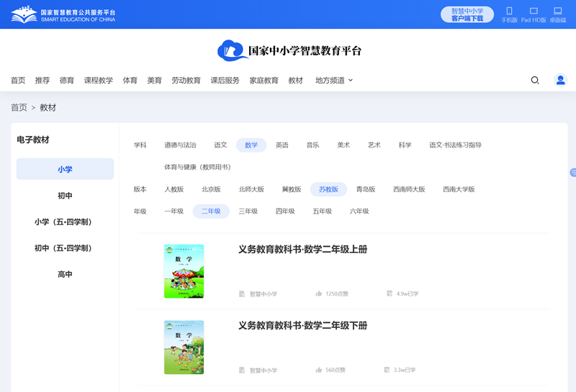Select grade 一年级
The height and width of the screenshot is (392, 576).
click(x=174, y=211)
